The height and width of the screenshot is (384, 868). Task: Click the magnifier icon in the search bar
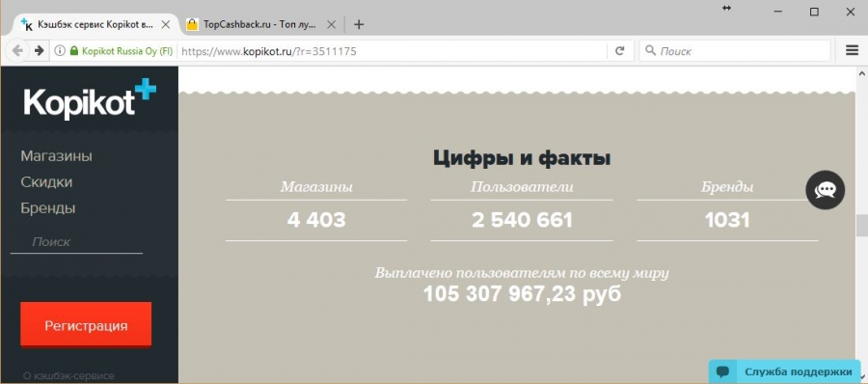tap(650, 51)
